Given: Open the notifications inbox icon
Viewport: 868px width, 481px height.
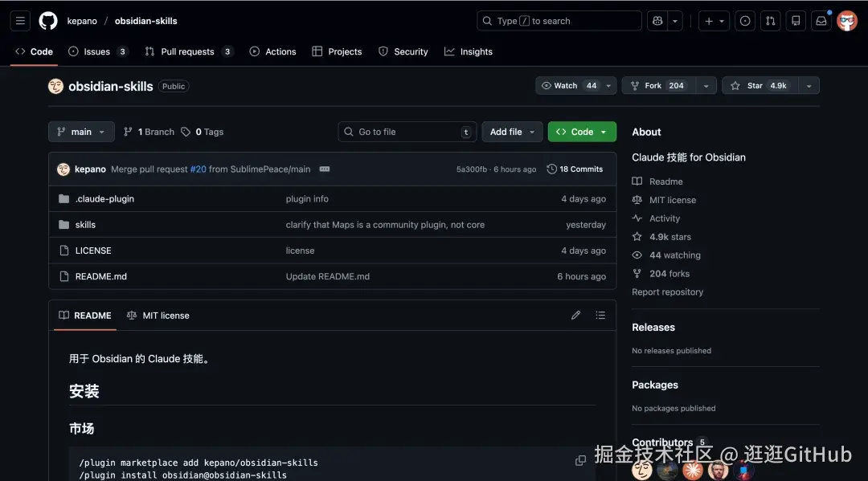Looking at the screenshot, I should coord(821,21).
